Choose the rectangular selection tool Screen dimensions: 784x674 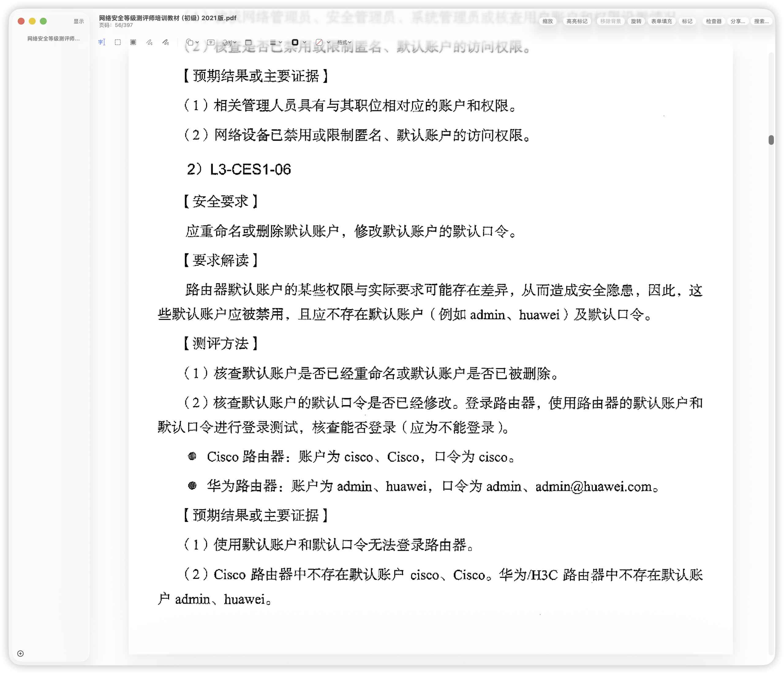tap(118, 42)
